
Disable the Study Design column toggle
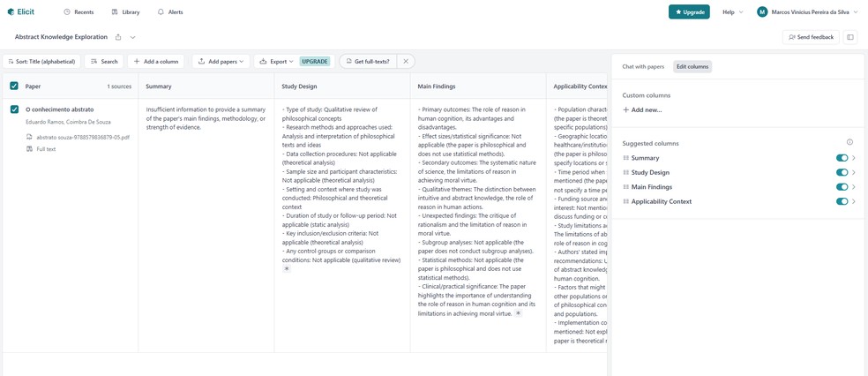tap(842, 173)
